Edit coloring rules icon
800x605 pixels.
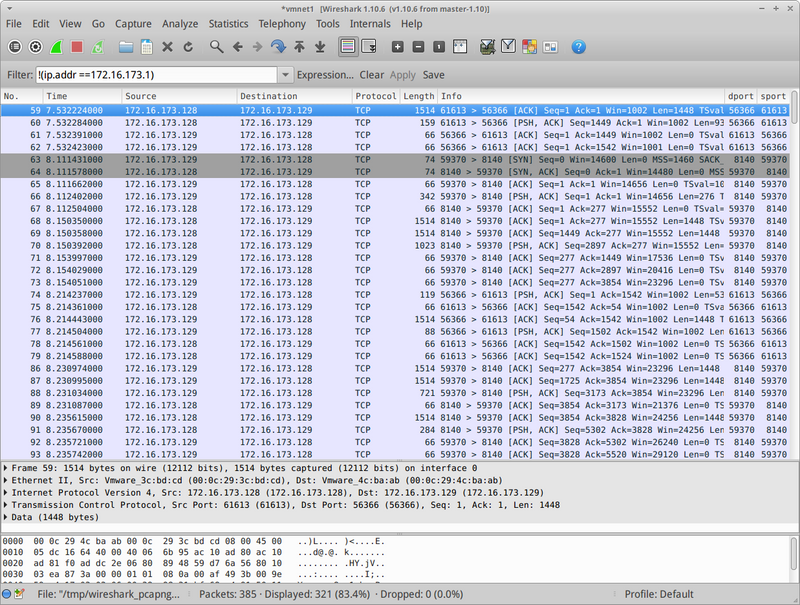[529, 47]
